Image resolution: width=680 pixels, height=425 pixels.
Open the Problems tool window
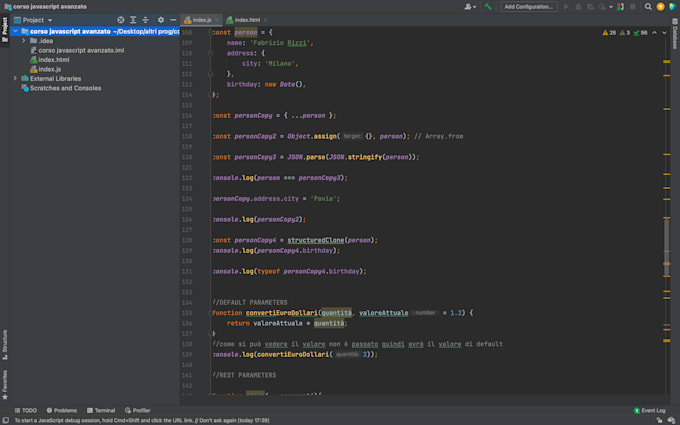pyautogui.click(x=62, y=410)
